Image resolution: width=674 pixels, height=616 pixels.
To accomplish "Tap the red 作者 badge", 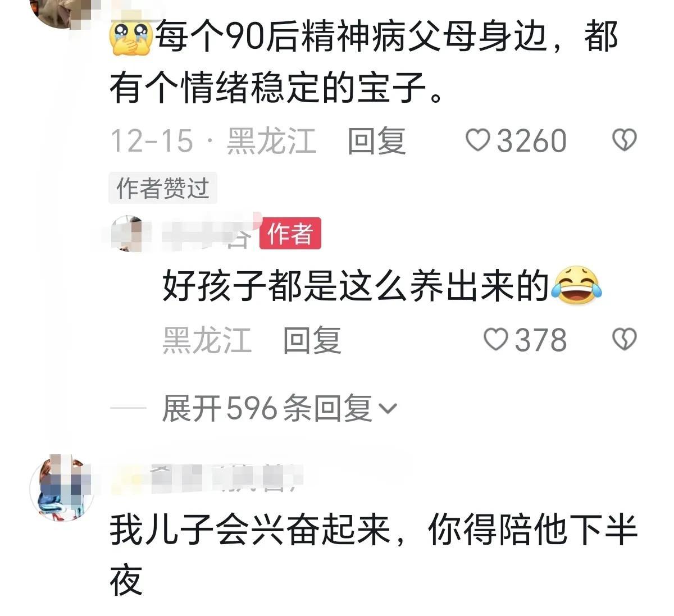I will point(290,233).
